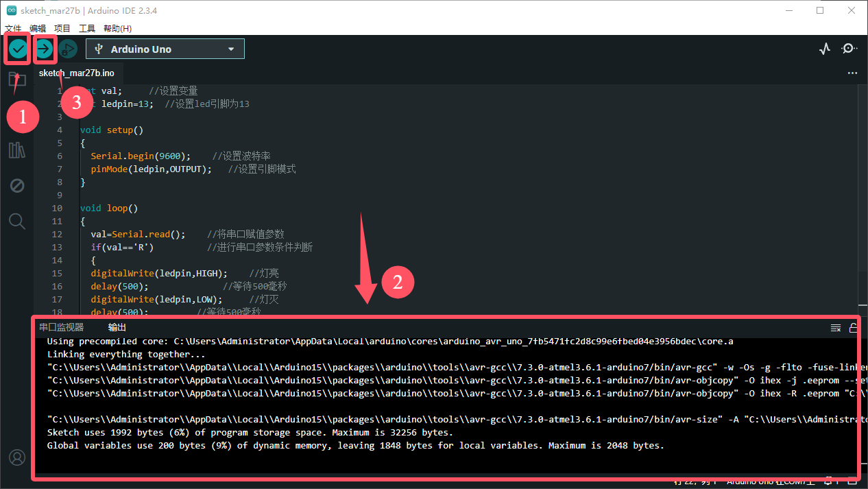Click the "if(val=='R')" statement

click(123, 247)
